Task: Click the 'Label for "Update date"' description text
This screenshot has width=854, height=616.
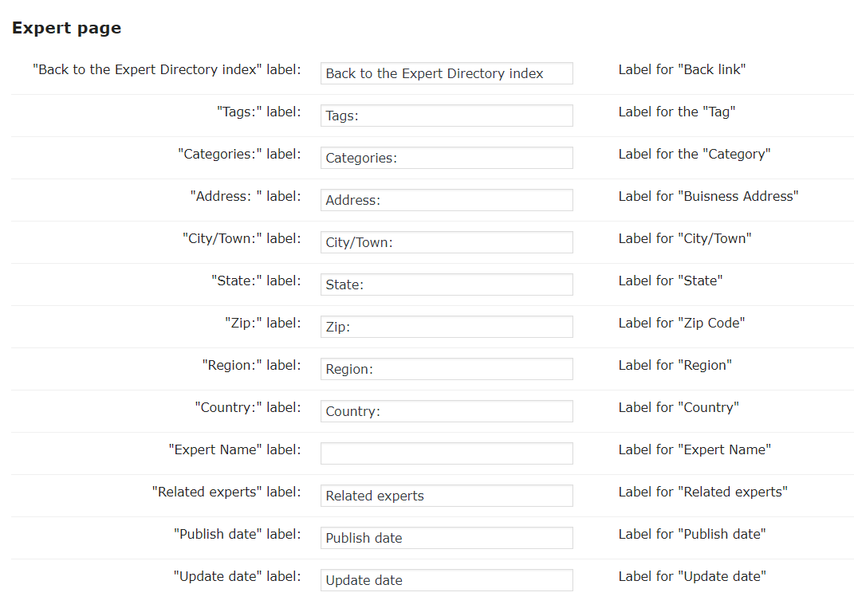Action: coord(692,576)
